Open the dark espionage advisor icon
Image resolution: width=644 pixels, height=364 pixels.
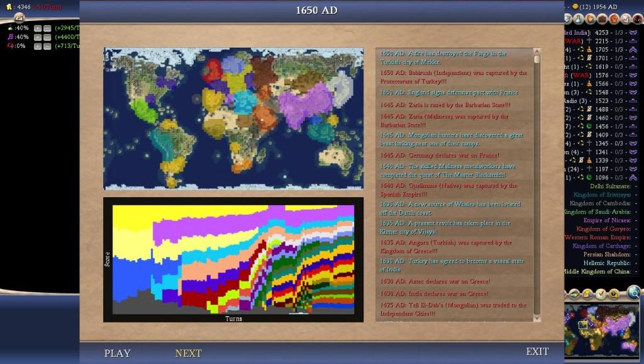pyautogui.click(x=638, y=18)
